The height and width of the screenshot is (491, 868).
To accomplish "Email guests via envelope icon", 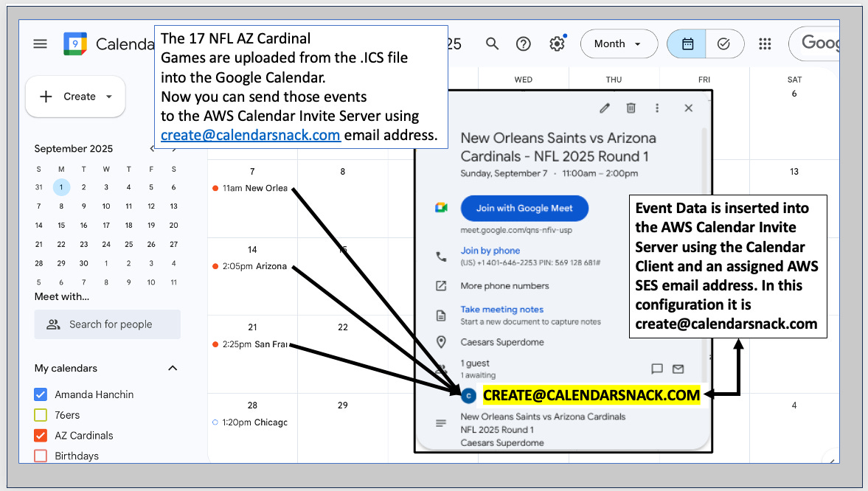I will pyautogui.click(x=678, y=369).
